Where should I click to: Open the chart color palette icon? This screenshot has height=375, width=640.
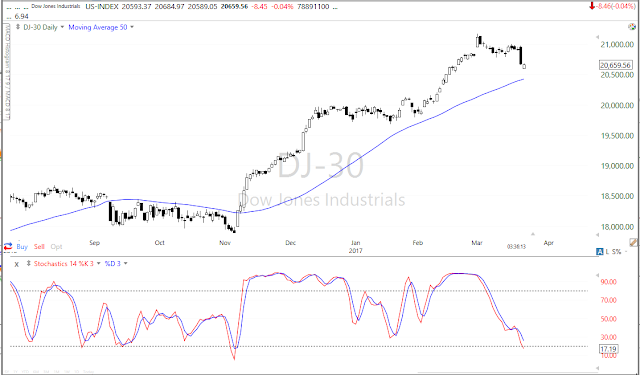point(631,27)
